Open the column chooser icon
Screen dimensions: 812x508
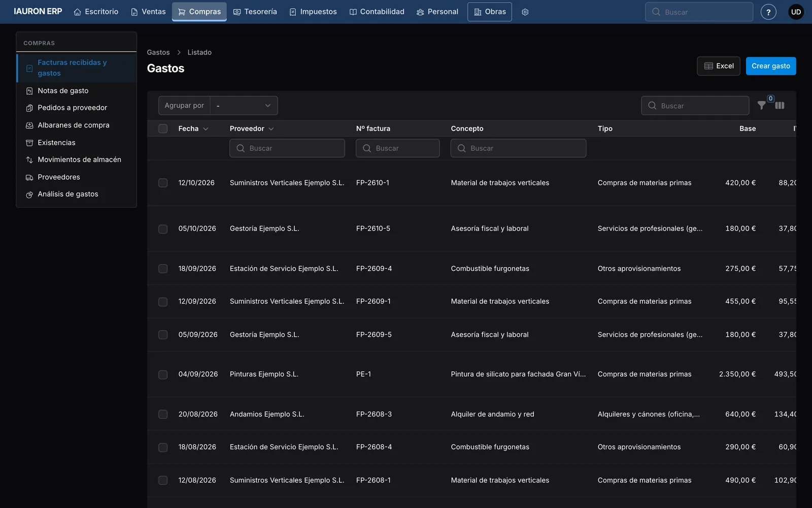point(780,106)
